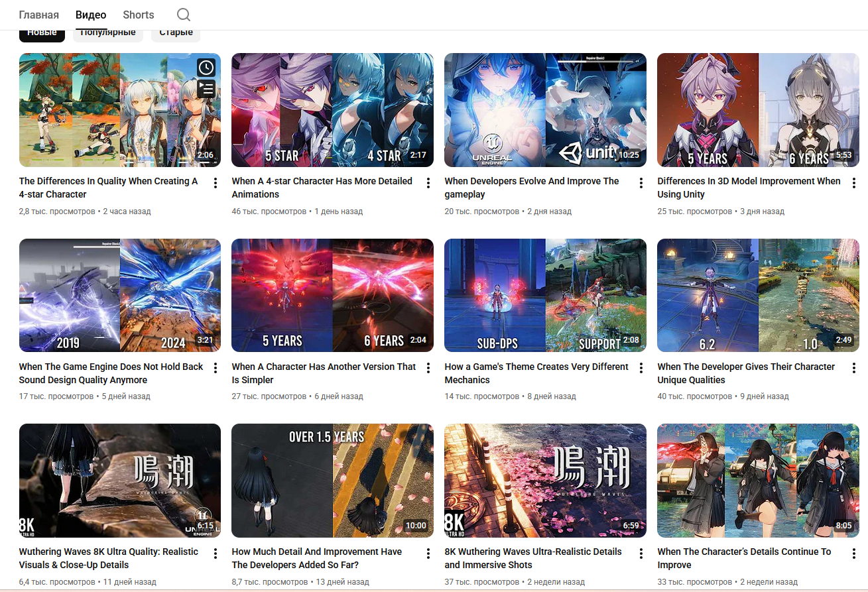Screen dimensions: 868x592
Task: Click the '14 тыс. просмотров • 8 дней назад' text
Action: pyautogui.click(x=511, y=396)
